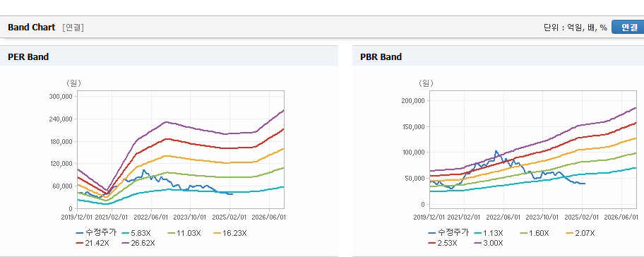
Task: Select the PER Band panel title
Action: coord(28,57)
